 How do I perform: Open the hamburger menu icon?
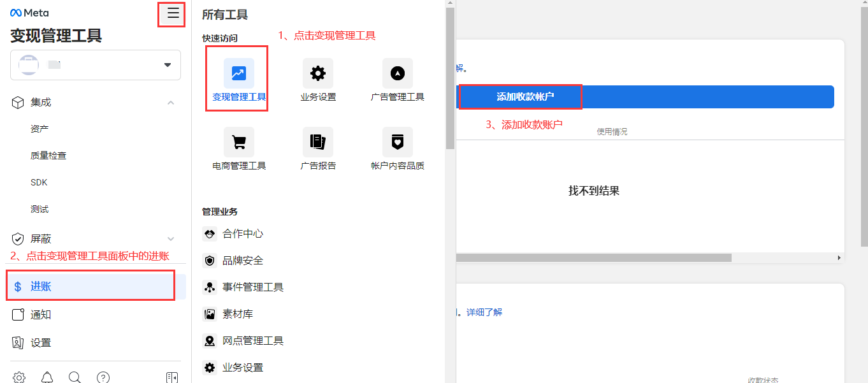point(173,13)
